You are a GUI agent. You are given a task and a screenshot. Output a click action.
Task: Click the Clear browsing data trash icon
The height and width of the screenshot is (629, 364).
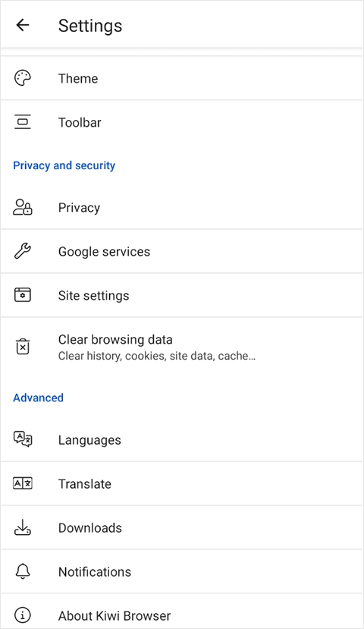point(23,347)
